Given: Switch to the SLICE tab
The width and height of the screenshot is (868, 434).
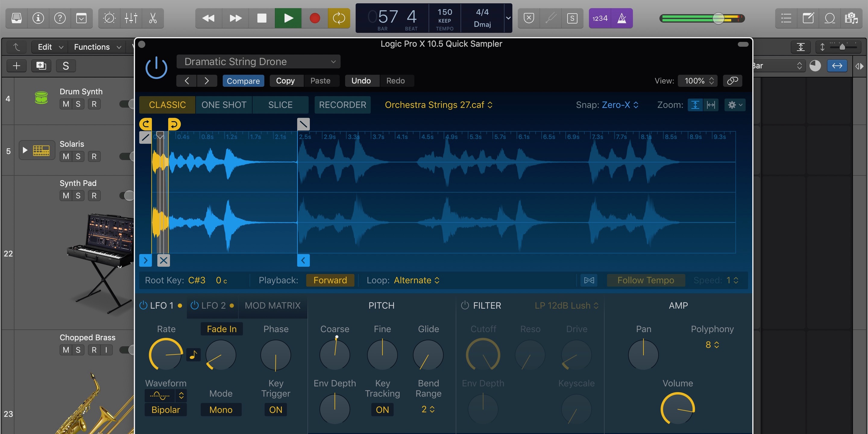Looking at the screenshot, I should click(280, 105).
